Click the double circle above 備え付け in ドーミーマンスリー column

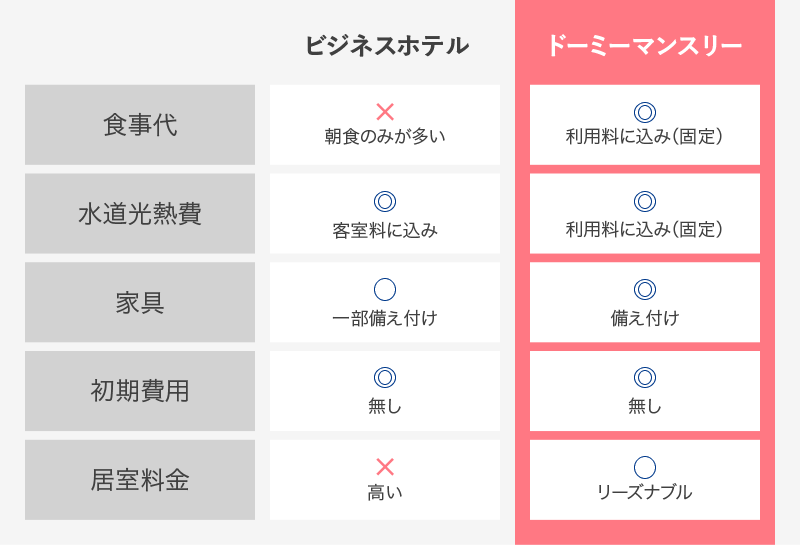click(x=644, y=289)
